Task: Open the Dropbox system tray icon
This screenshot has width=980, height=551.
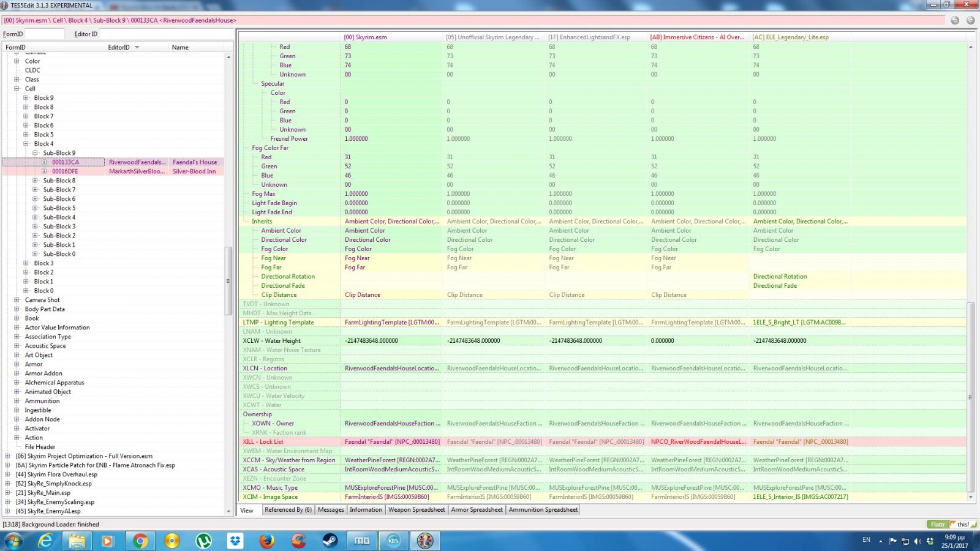Action: [x=930, y=541]
